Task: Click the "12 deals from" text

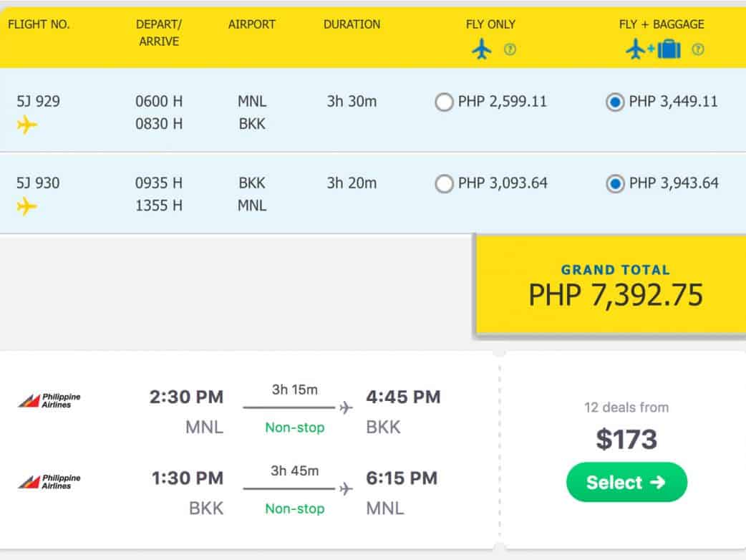Action: click(x=626, y=407)
